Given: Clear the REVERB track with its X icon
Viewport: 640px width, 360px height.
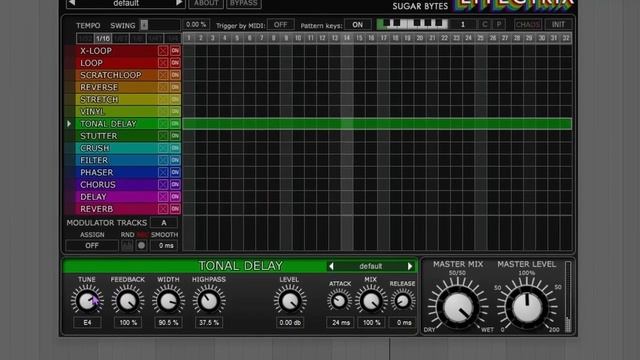Looking at the screenshot, I should tap(163, 209).
